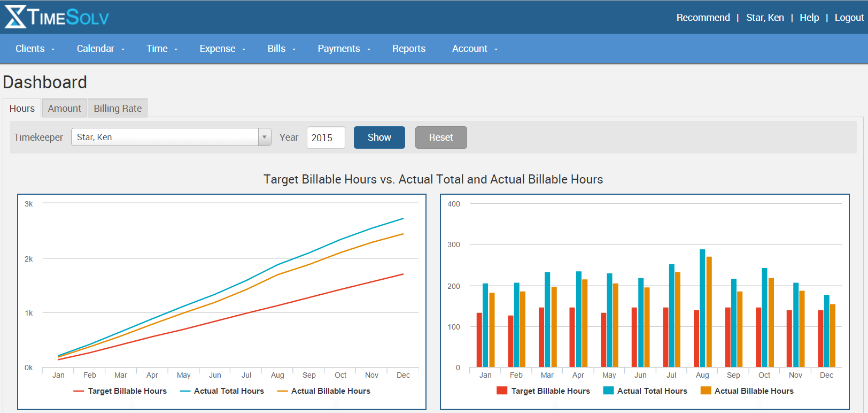Switch to the Amount tab
Screen dimensions: 868x413
point(64,109)
